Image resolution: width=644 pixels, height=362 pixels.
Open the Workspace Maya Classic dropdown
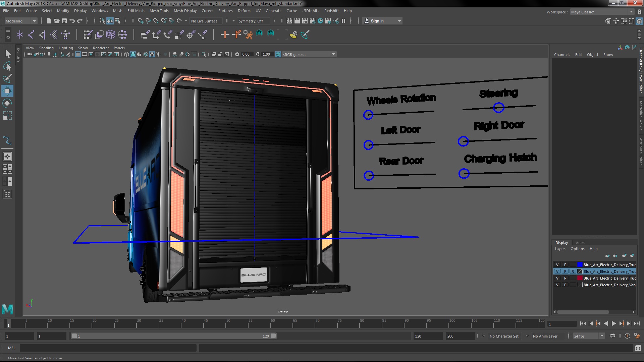pos(602,12)
